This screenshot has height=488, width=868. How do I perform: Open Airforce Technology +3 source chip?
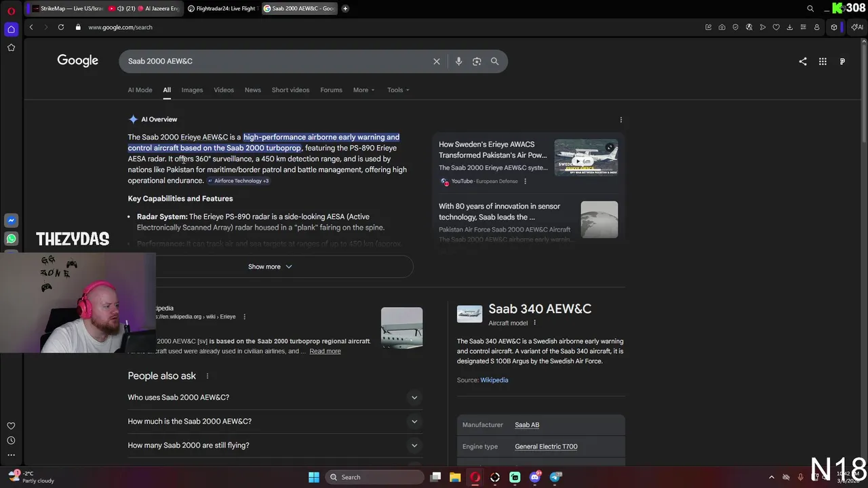coord(238,181)
